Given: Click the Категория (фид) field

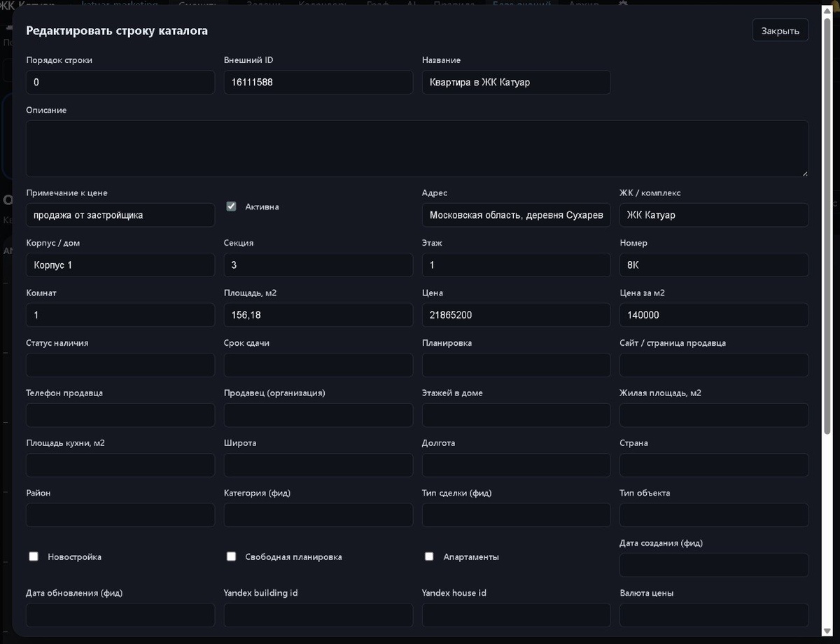Looking at the screenshot, I should 318,515.
